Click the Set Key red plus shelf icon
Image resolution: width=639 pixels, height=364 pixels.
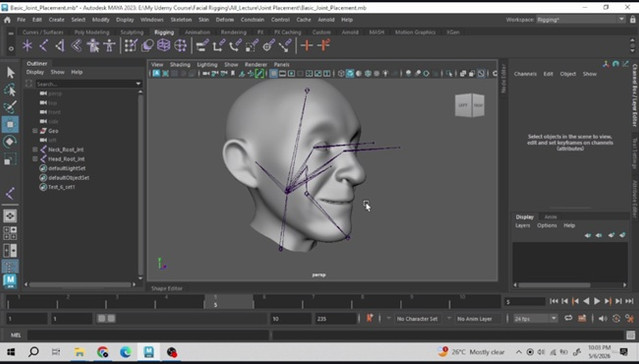(x=306, y=45)
